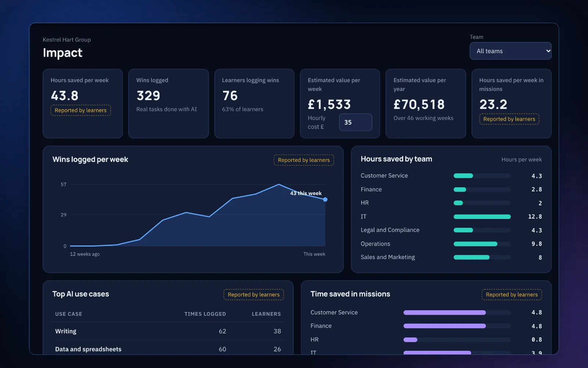Click the Hours per week legend label
Image resolution: width=588 pixels, height=368 pixels.
click(521, 160)
